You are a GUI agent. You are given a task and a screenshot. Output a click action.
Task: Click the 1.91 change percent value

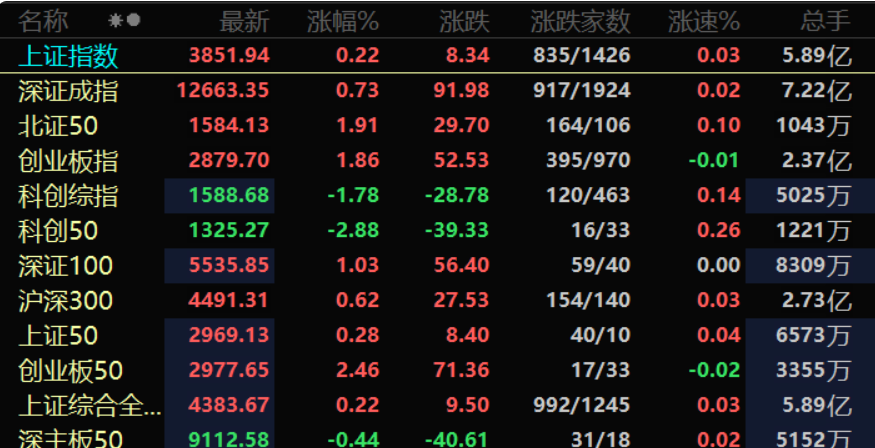[358, 125]
